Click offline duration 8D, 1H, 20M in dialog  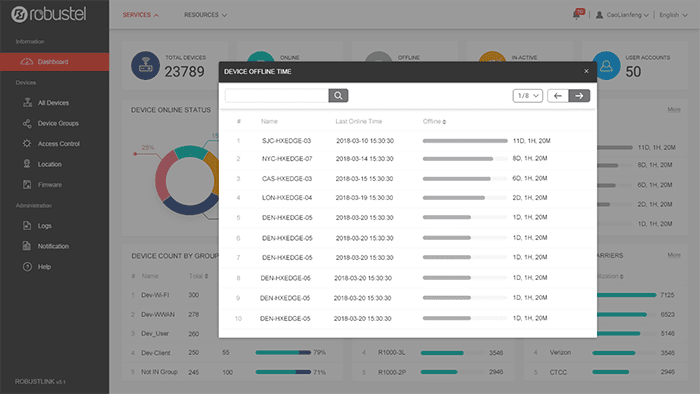530,158
